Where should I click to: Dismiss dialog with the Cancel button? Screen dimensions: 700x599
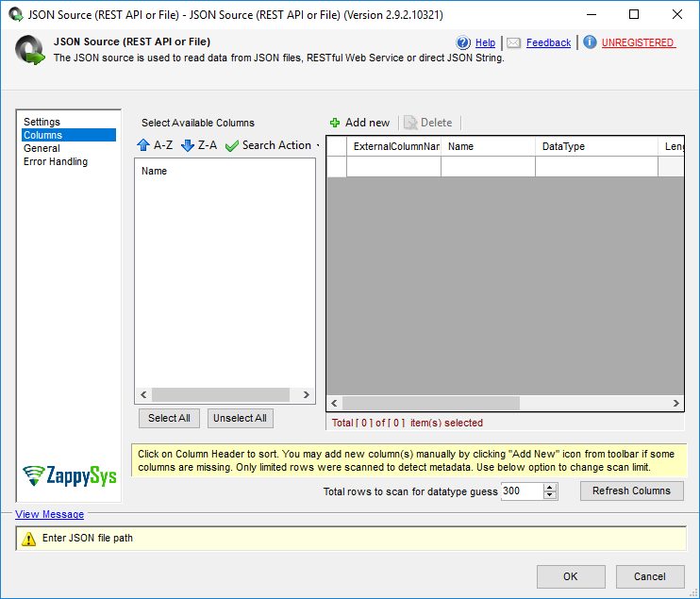point(650,576)
